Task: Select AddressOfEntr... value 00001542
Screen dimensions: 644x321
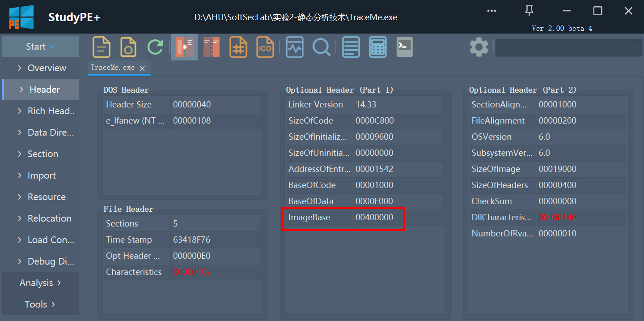Action: tap(375, 169)
